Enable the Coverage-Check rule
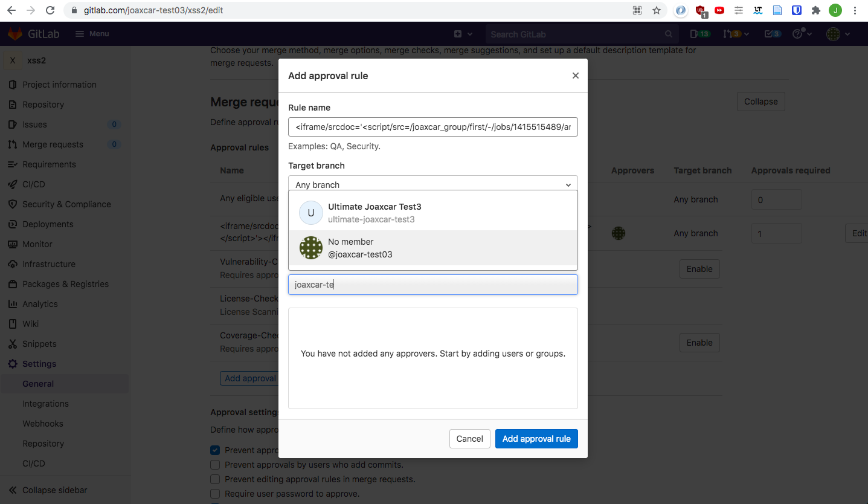The width and height of the screenshot is (868, 504). pos(699,343)
